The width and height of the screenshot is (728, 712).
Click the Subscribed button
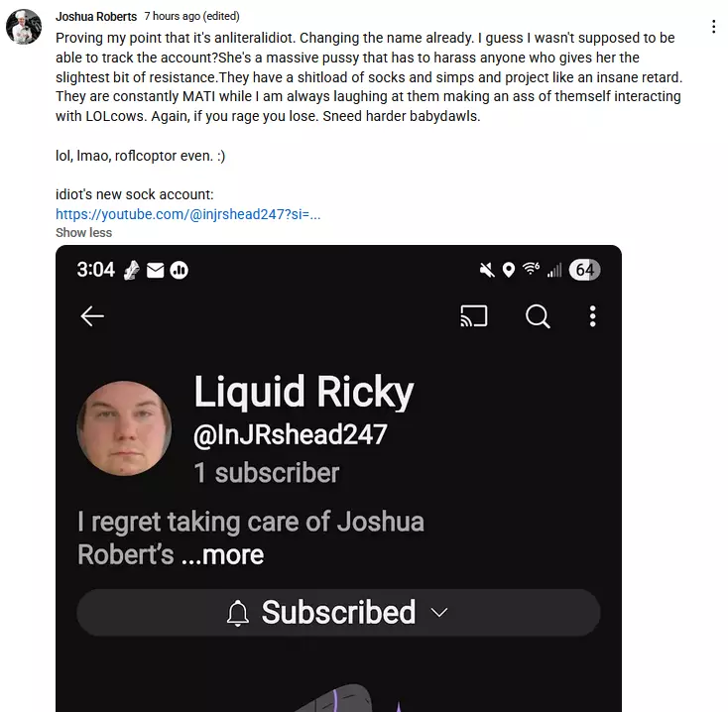(x=338, y=612)
